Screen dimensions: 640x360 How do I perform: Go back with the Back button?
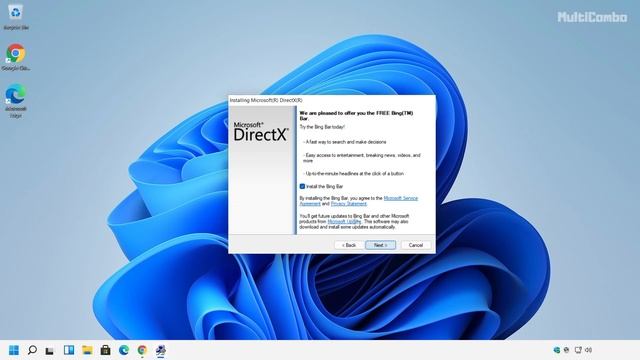pyautogui.click(x=349, y=245)
